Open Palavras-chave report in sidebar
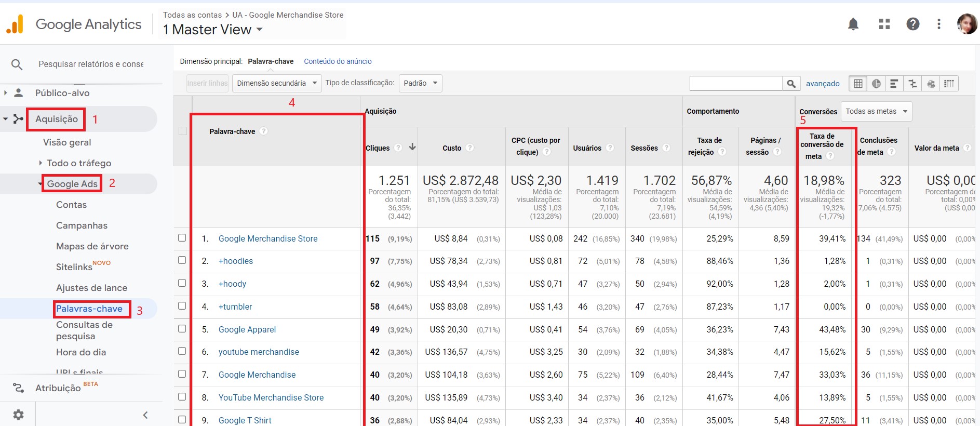Viewport: 980px width, 426px height. point(89,309)
